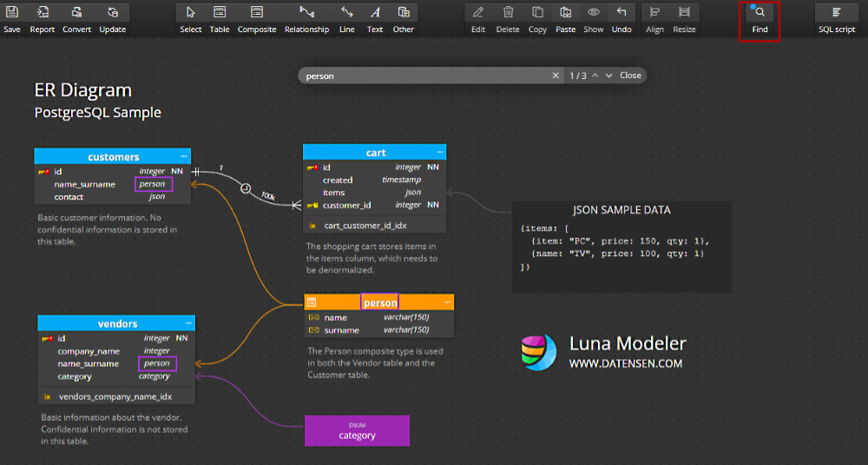Screen dimensions: 868x465
Task: Open person composite ellipsis menu
Action: (447, 302)
